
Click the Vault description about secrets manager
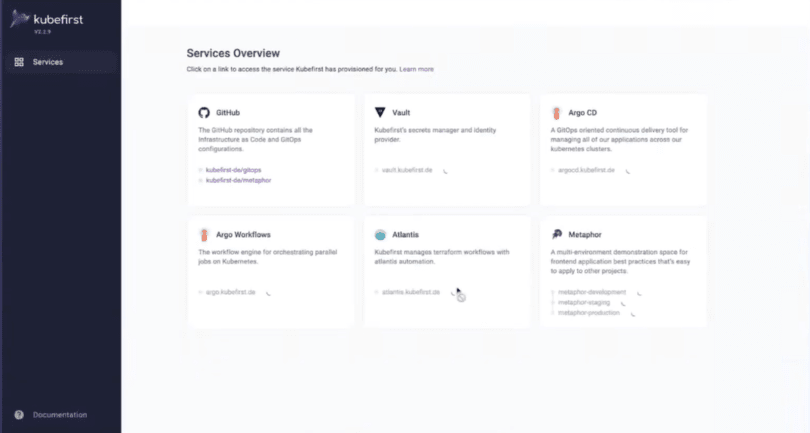pyautogui.click(x=435, y=135)
